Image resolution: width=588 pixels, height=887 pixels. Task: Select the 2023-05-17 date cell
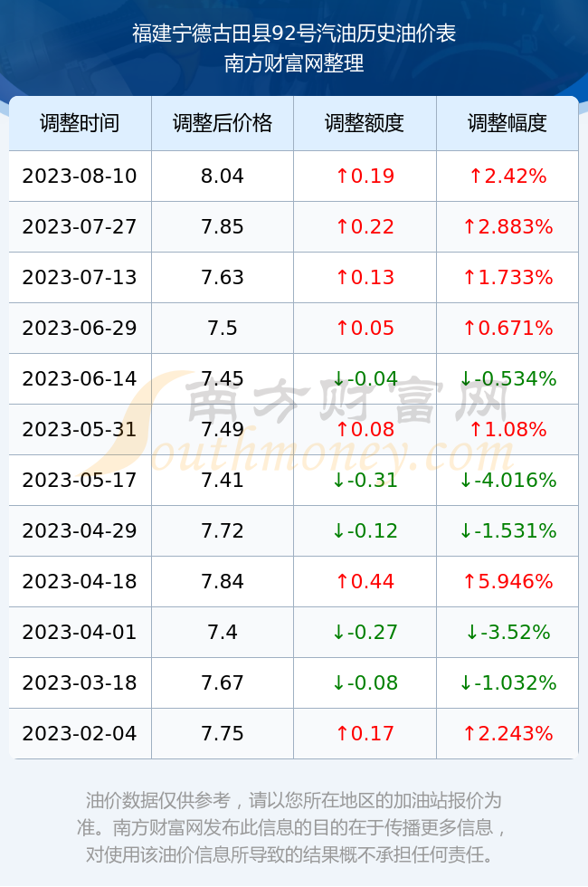[80, 481]
